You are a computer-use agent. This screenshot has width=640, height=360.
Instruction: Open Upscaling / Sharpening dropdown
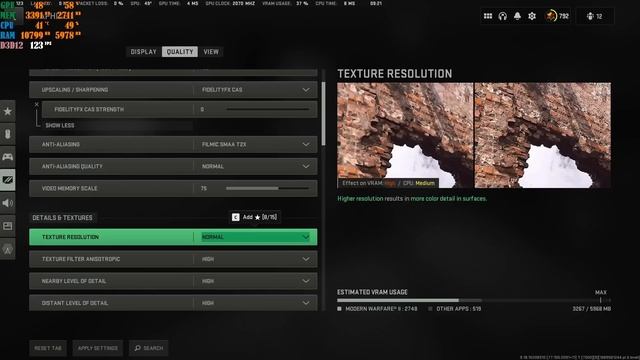(173, 89)
